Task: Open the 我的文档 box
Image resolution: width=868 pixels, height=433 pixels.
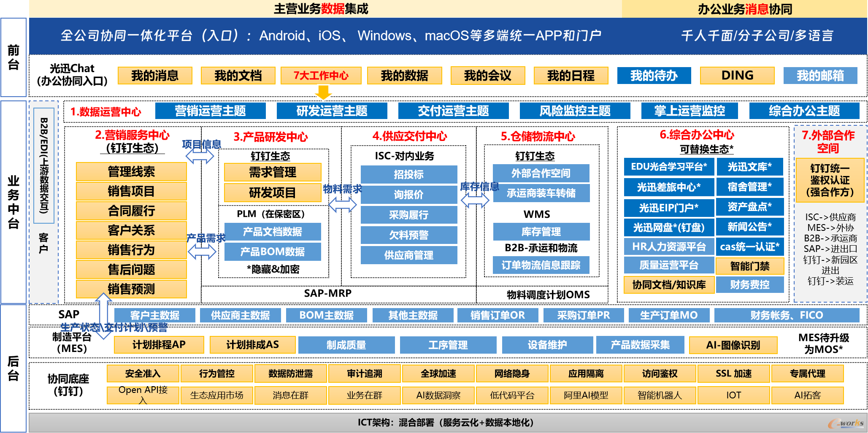Action: (238, 76)
